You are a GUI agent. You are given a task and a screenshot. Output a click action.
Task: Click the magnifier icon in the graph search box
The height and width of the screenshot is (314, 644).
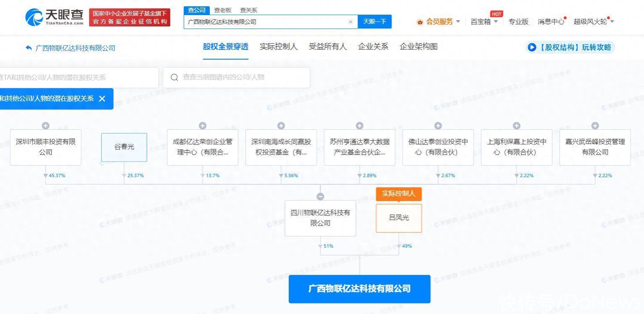(x=174, y=77)
